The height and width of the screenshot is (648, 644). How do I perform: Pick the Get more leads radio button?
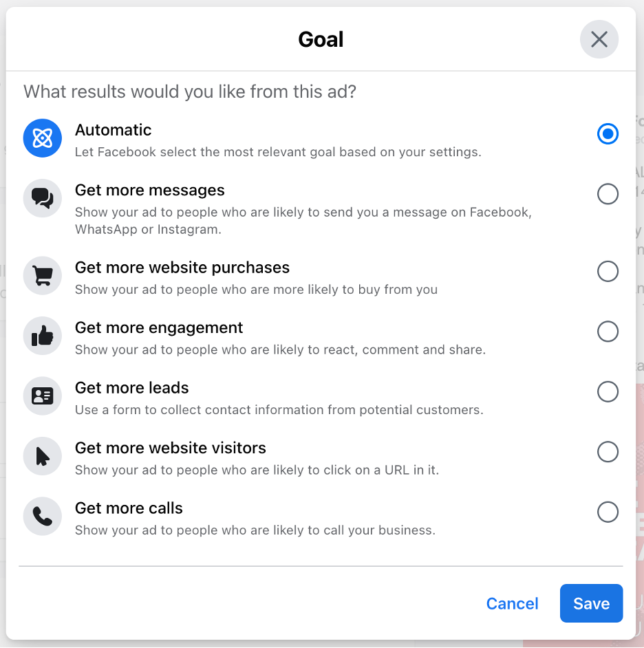coord(608,392)
